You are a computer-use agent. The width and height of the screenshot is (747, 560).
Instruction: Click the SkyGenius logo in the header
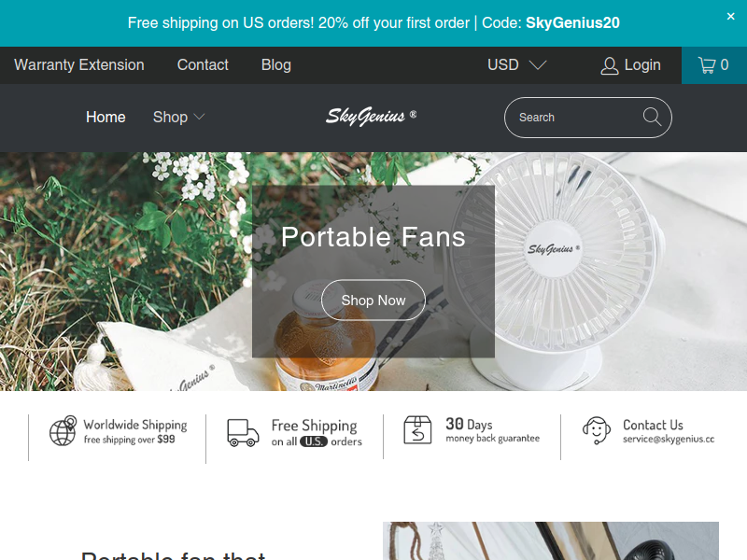(371, 117)
